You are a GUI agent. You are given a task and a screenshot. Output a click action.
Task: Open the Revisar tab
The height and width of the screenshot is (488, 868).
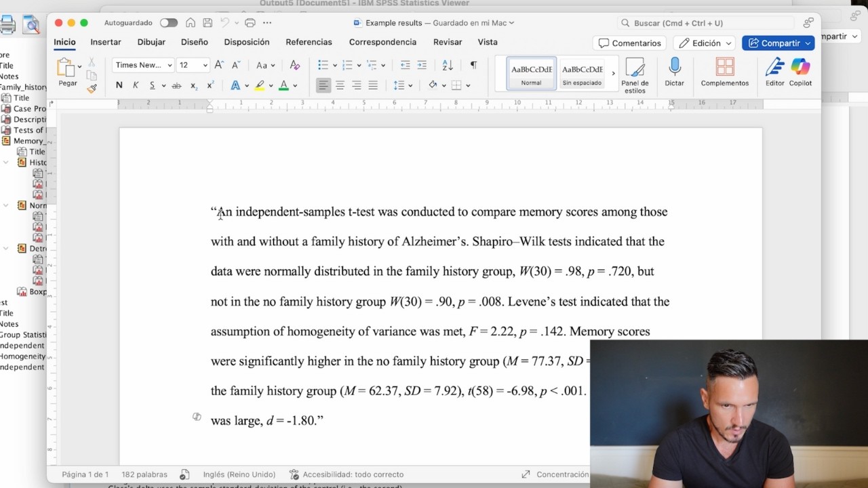click(448, 42)
